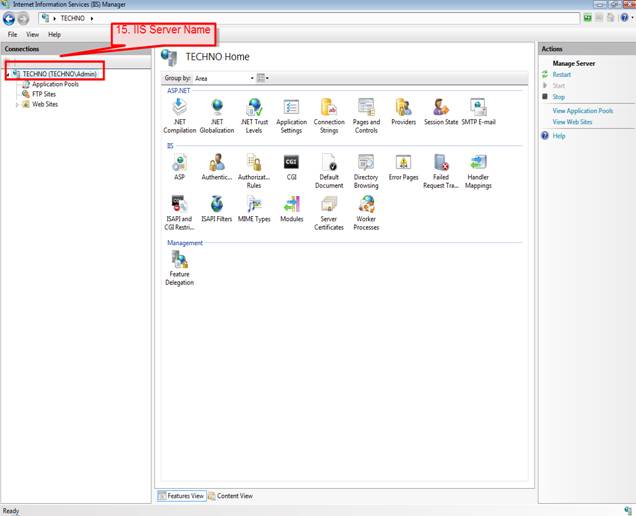The width and height of the screenshot is (636, 516).
Task: Open the CGI feature
Action: 291,167
